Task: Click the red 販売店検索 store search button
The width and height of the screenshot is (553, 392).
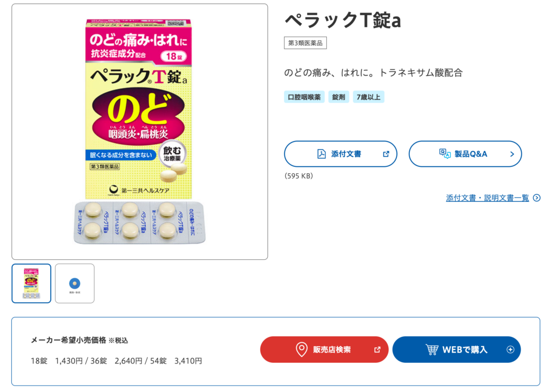Action: pos(324,349)
